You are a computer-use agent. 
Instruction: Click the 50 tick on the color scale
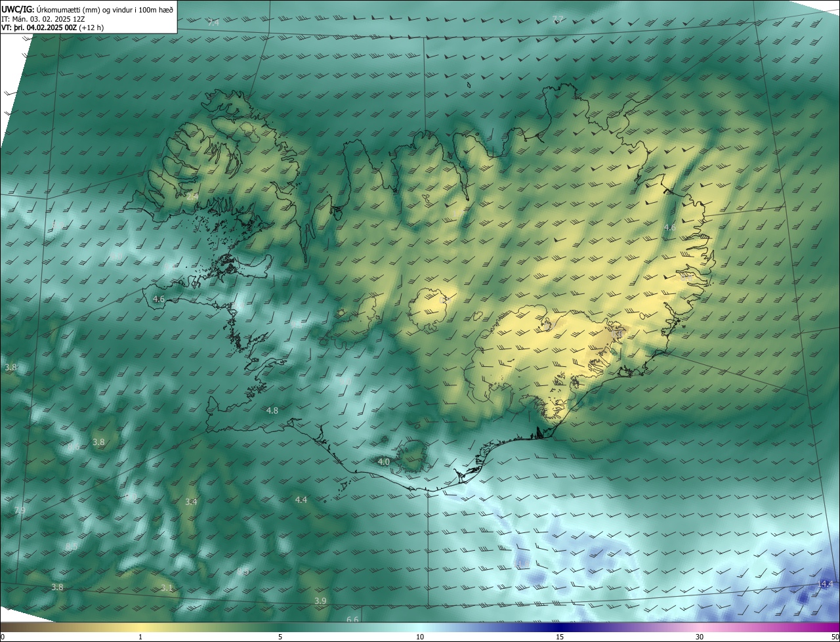pos(835,637)
